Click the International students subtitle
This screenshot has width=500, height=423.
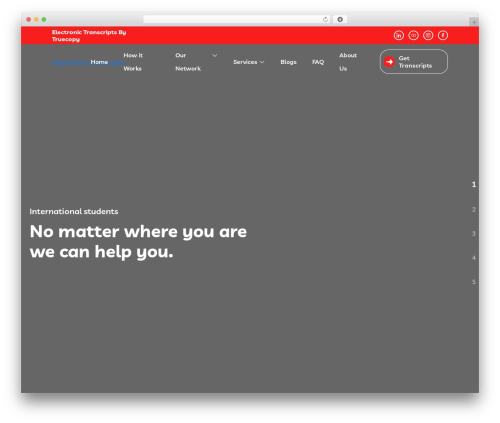(74, 211)
